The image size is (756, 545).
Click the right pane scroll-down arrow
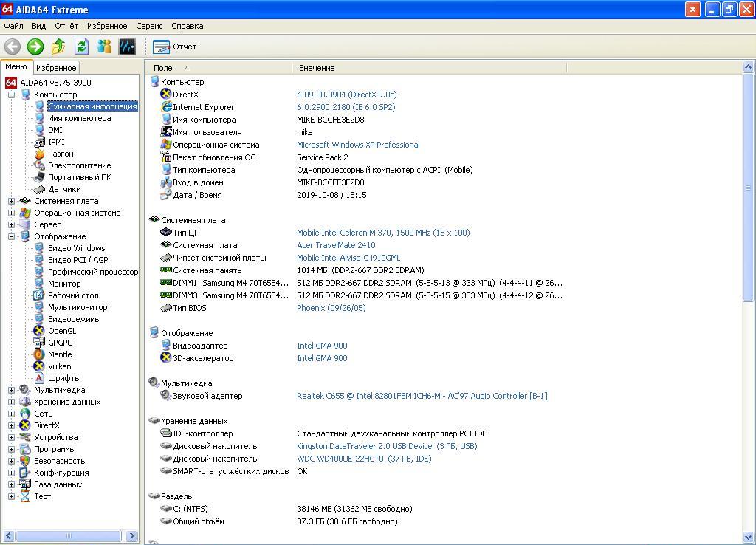(x=749, y=536)
